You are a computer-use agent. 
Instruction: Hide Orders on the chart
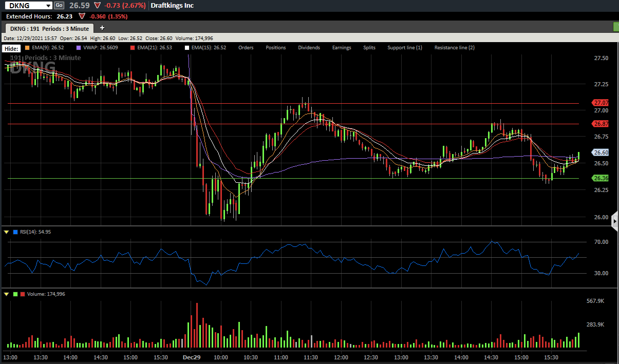pyautogui.click(x=246, y=48)
